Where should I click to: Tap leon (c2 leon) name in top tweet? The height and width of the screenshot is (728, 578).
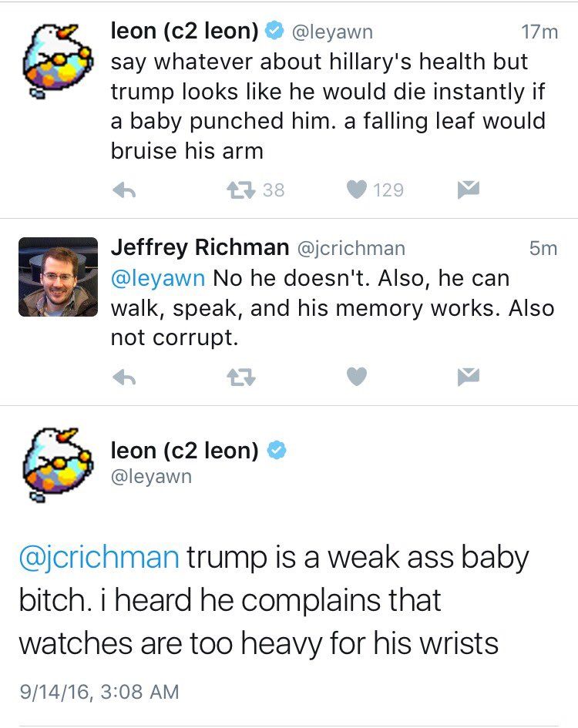(x=185, y=32)
